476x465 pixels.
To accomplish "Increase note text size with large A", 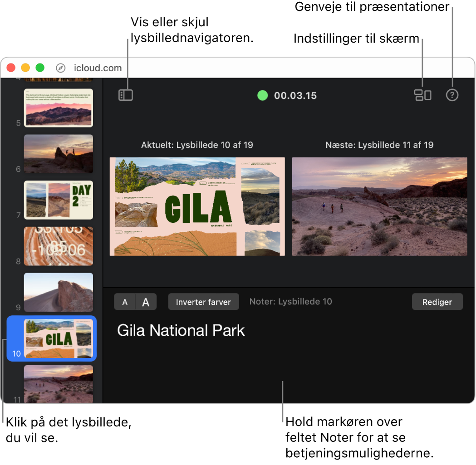I will 146,302.
